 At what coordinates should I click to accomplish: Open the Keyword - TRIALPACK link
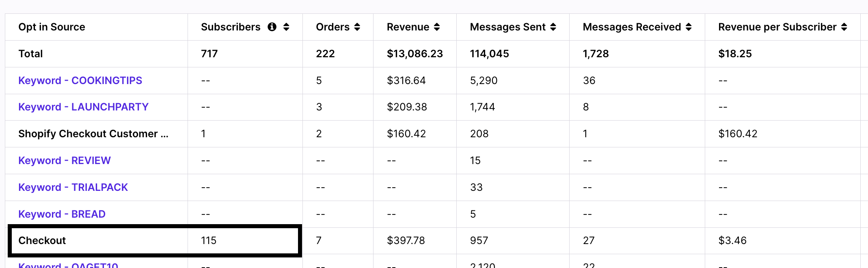click(73, 187)
